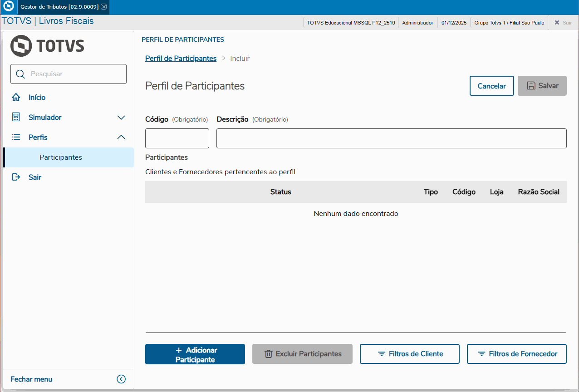Click the Razão Social column header

coord(539,192)
